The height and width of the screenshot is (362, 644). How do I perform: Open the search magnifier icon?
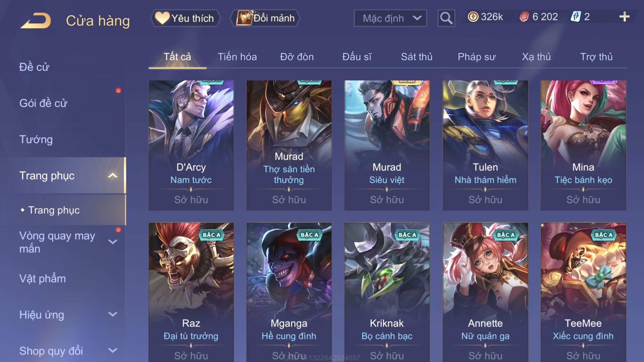tap(446, 18)
